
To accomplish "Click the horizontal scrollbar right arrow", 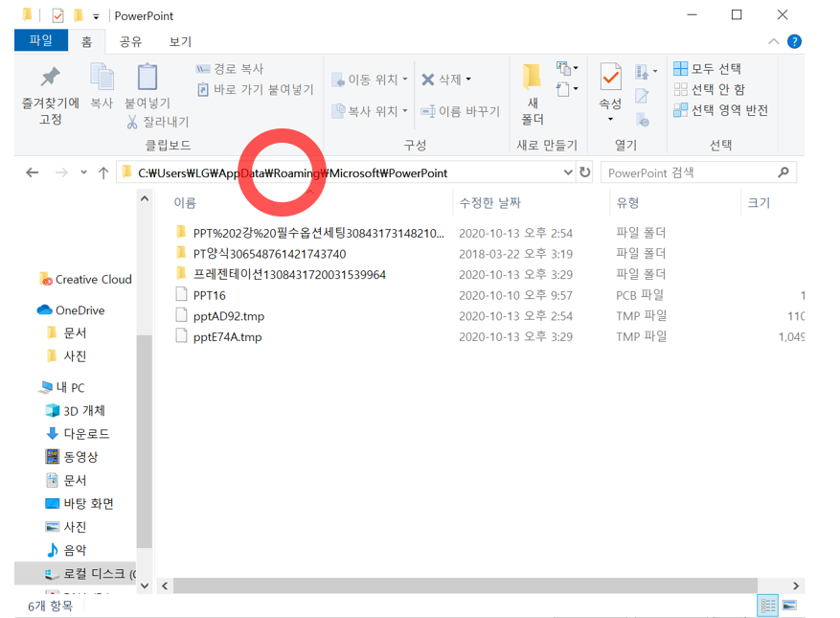I will coord(796,585).
